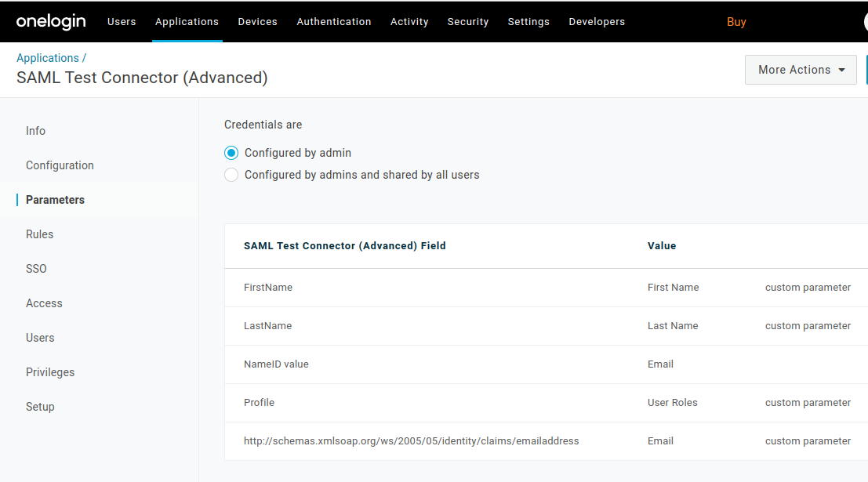Open the Devices menu
Viewport: 868px width, 482px height.
point(257,22)
